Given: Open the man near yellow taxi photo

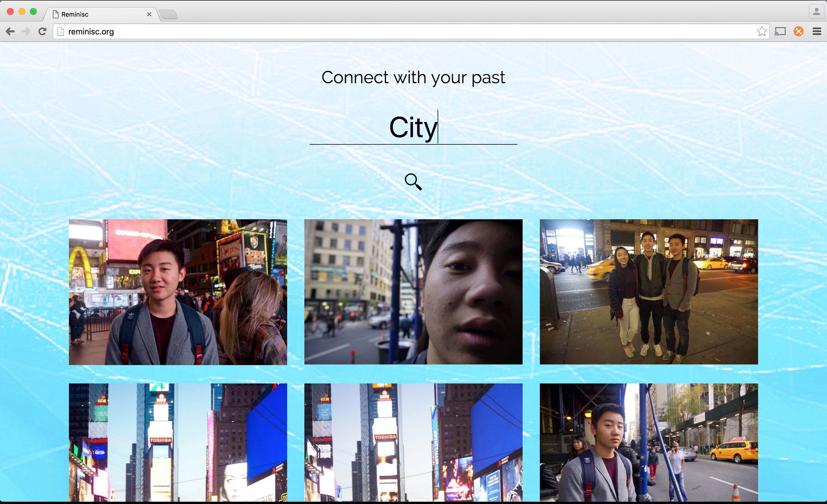Looking at the screenshot, I should [x=648, y=442].
